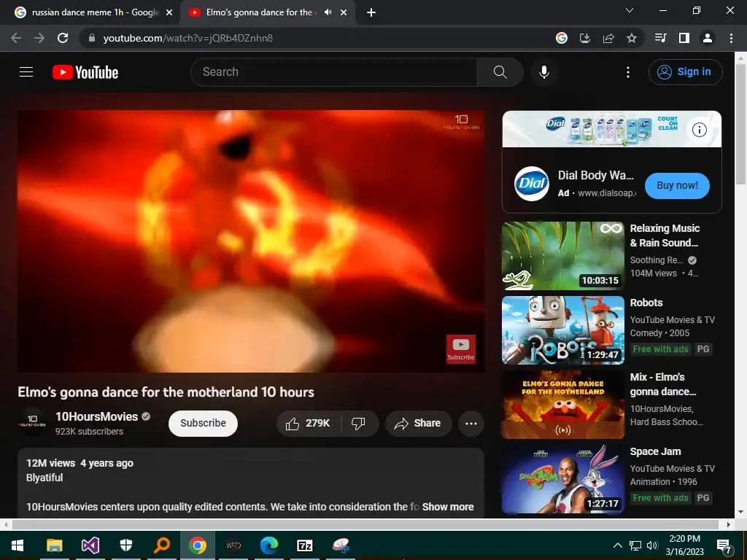
Task: Like the video with thumbs up
Action: click(309, 424)
